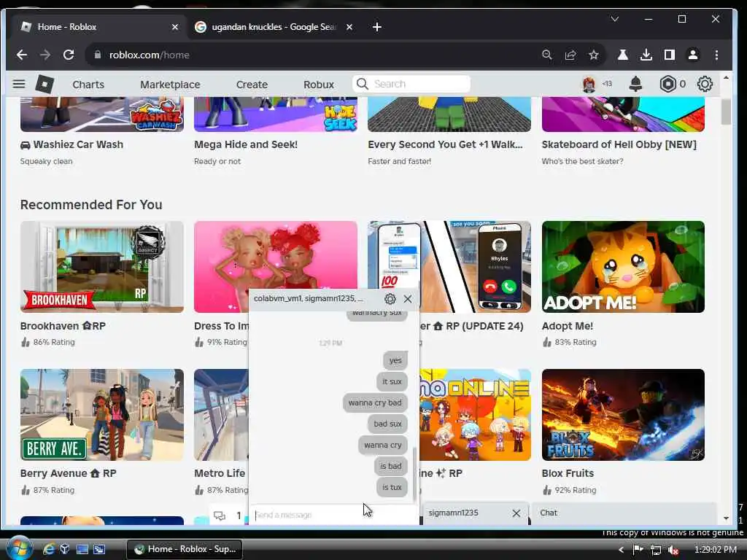747x560 pixels.
Task: Reload the Roblox page
Action: coord(69,55)
